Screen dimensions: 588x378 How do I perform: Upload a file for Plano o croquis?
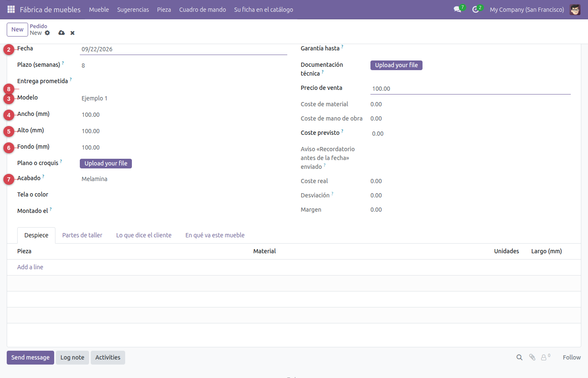click(x=106, y=163)
